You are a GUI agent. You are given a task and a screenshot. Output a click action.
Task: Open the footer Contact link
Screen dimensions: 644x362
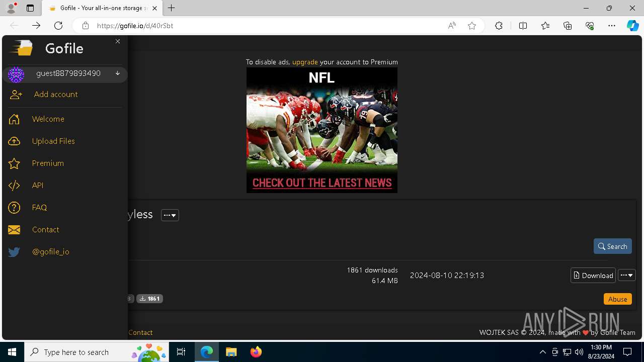pos(140,332)
